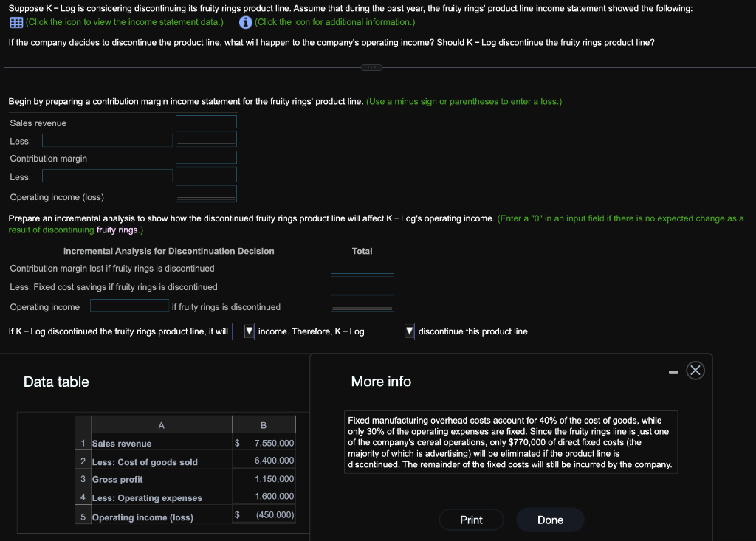This screenshot has height=541, width=756.
Task: Select row 1 header in data table
Action: point(83,443)
